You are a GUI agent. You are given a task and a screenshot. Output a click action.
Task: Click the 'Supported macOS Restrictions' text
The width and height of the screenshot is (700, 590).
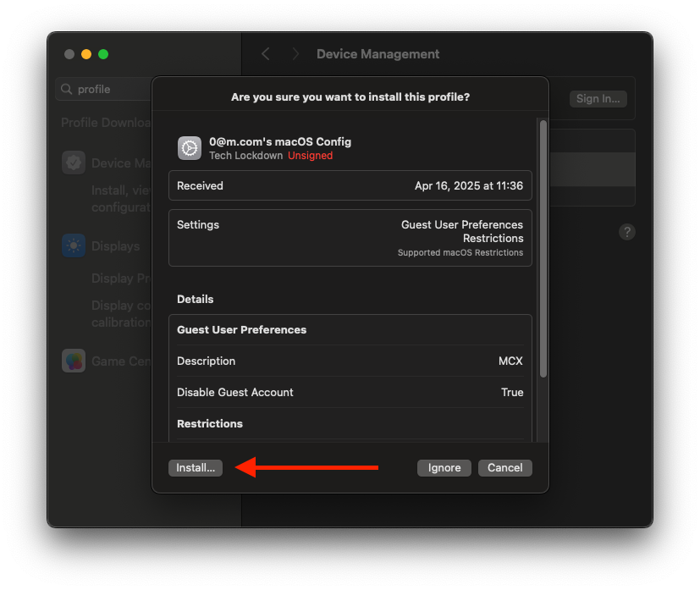(460, 252)
